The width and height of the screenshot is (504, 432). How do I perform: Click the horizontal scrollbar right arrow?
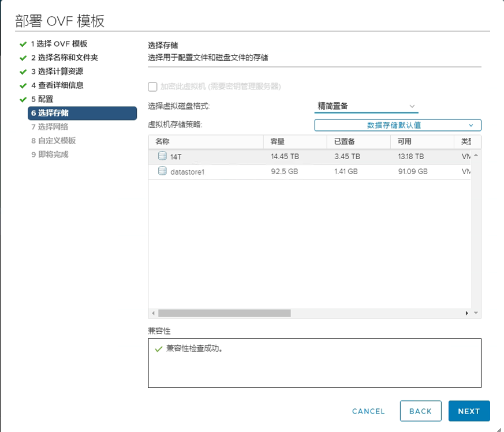click(x=467, y=313)
